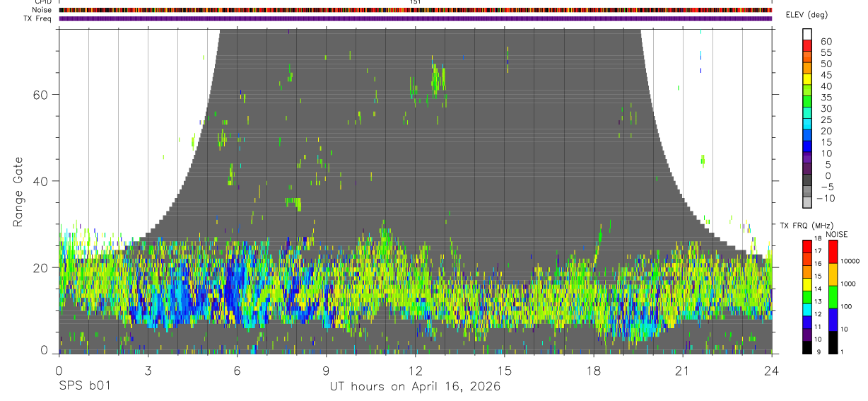This screenshot has width=868, height=401.
Task: Click the "9" label on TX FRQ colorbar
Action: pos(818,352)
